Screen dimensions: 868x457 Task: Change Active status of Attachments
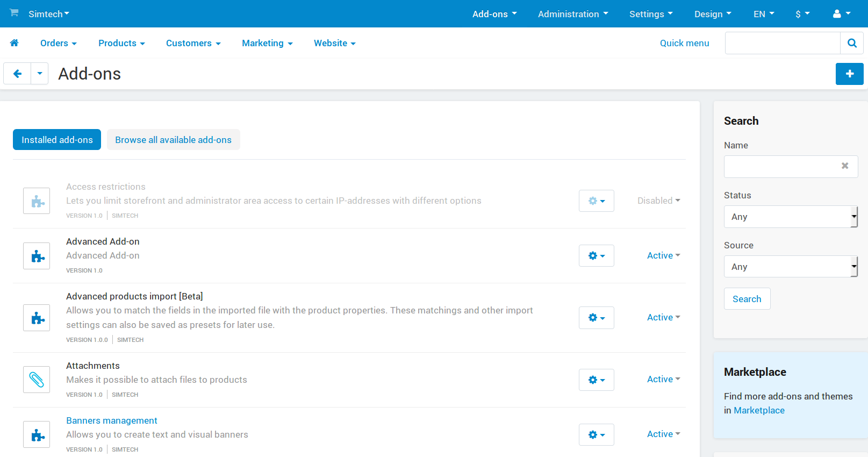point(663,379)
